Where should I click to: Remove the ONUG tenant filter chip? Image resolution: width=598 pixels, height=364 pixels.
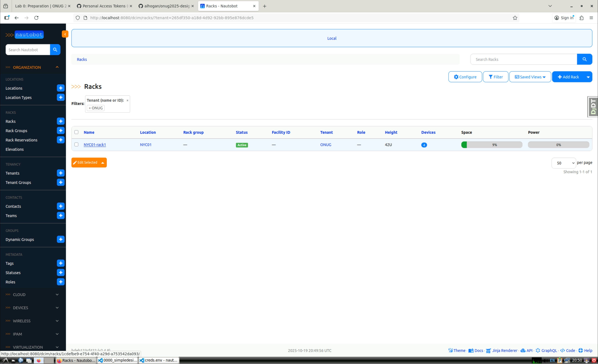click(90, 108)
